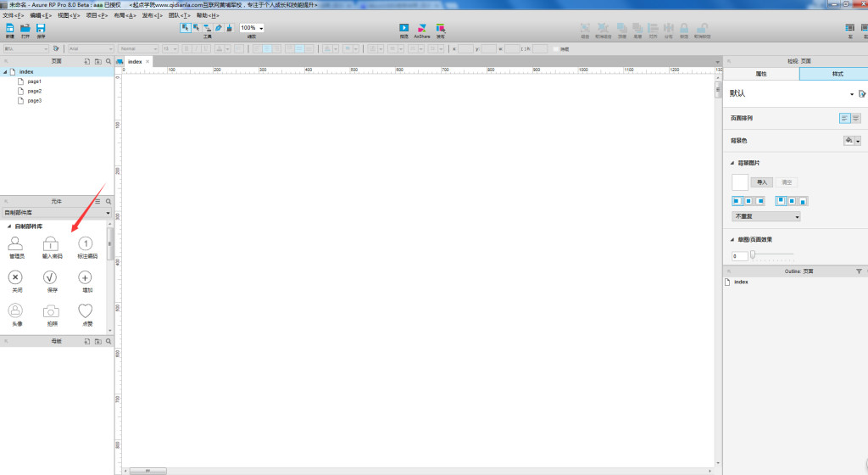Open the 自制部件库 library dropdown
This screenshot has width=868, height=475.
coord(57,213)
